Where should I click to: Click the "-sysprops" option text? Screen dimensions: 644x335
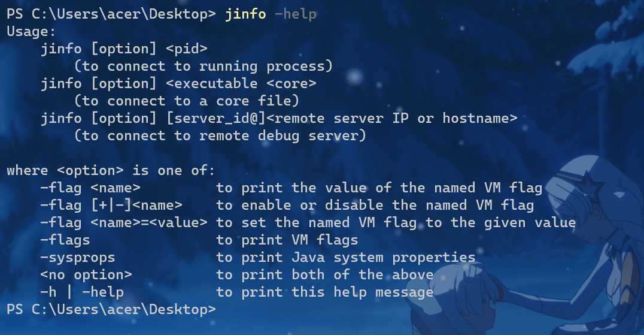77,258
